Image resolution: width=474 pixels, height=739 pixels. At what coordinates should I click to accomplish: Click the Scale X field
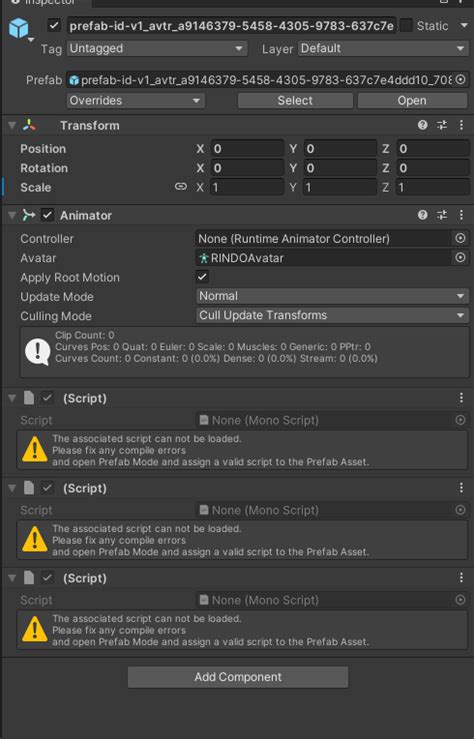coord(247,188)
